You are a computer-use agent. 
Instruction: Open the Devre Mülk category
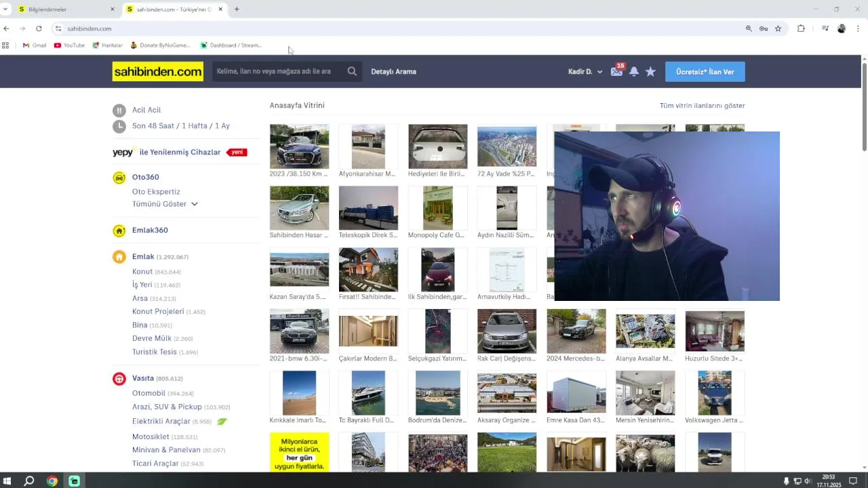click(x=152, y=338)
